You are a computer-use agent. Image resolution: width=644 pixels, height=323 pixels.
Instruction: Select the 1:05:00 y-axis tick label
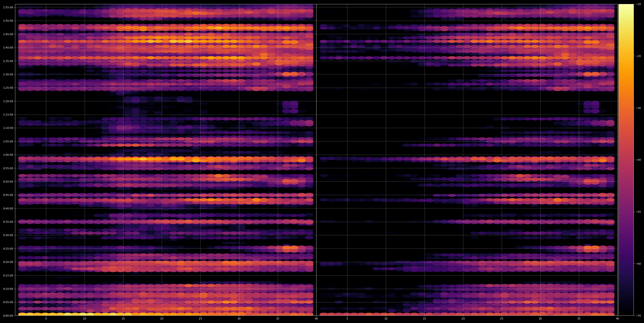pyautogui.click(x=8, y=141)
